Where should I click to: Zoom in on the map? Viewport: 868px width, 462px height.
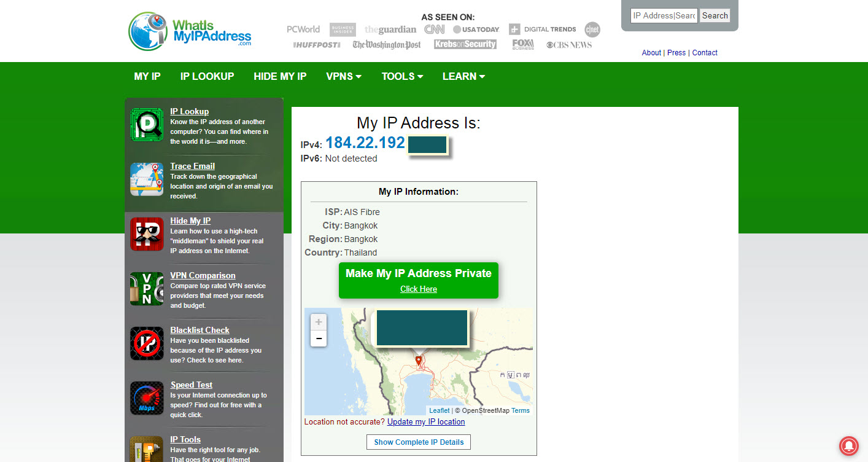click(318, 322)
